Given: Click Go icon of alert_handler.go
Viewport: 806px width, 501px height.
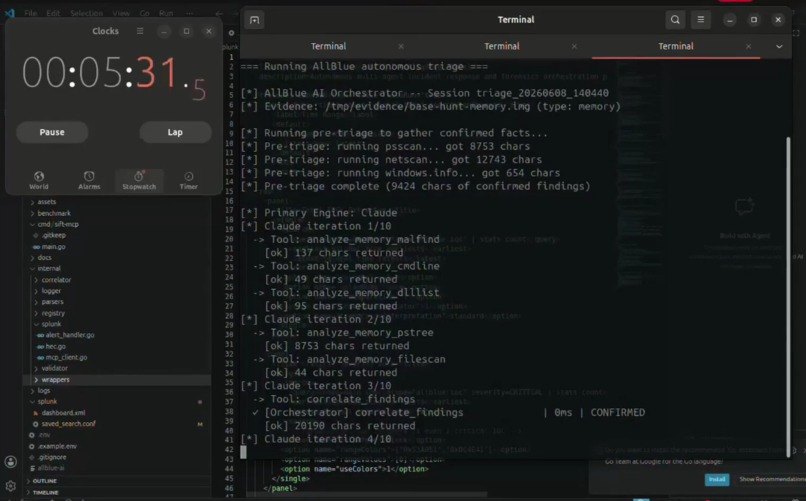Looking at the screenshot, I should pos(40,335).
